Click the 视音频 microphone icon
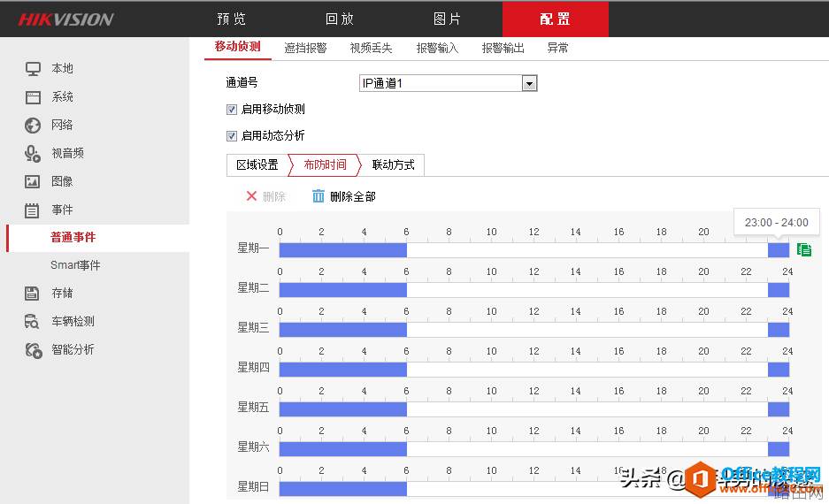 click(33, 154)
